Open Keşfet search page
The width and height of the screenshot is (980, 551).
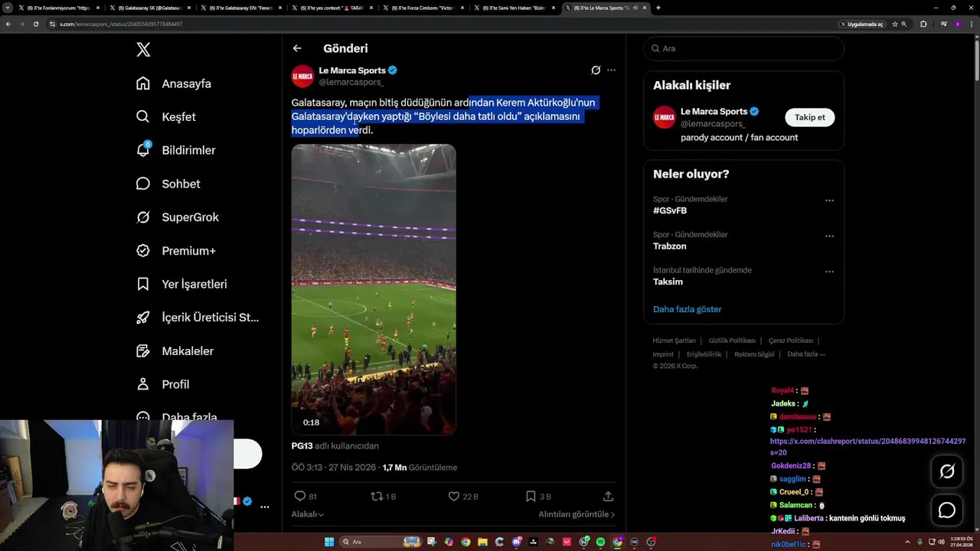pyautogui.click(x=166, y=117)
